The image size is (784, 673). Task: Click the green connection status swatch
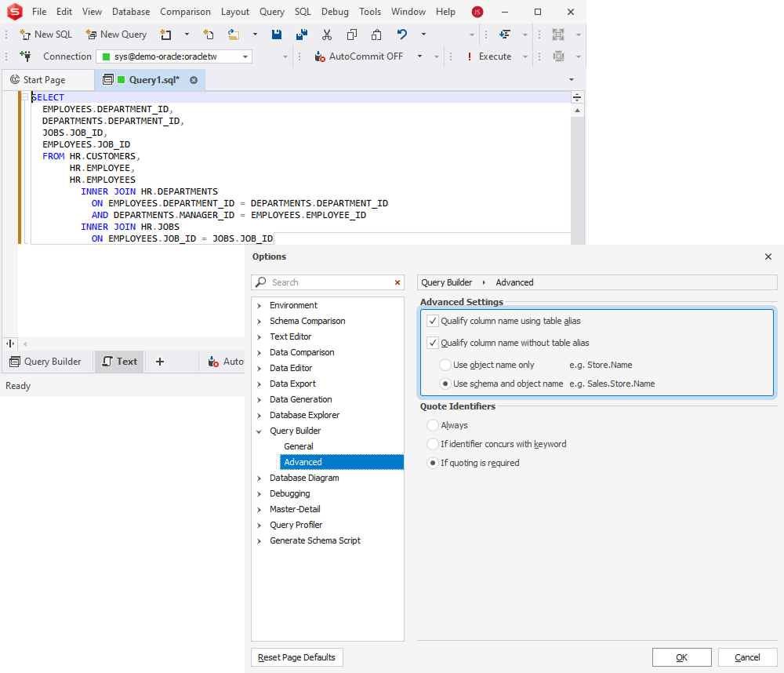(x=105, y=56)
